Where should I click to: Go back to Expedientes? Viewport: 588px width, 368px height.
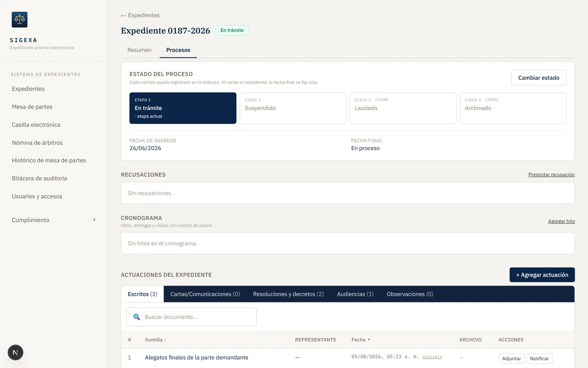(x=140, y=15)
